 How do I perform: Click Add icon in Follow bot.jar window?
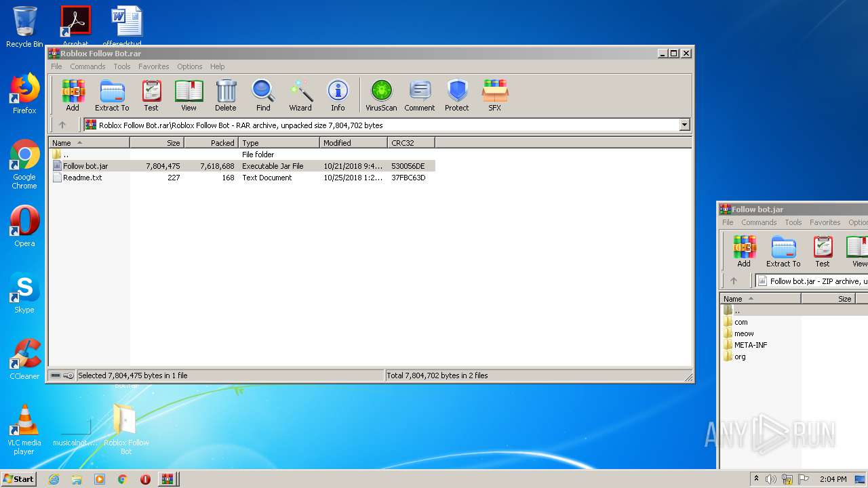744,251
